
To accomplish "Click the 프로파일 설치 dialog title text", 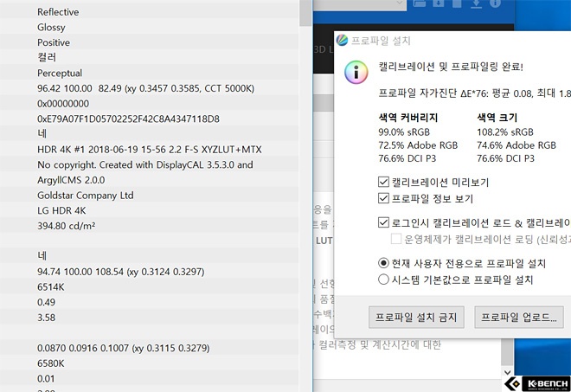I will pyautogui.click(x=381, y=41).
